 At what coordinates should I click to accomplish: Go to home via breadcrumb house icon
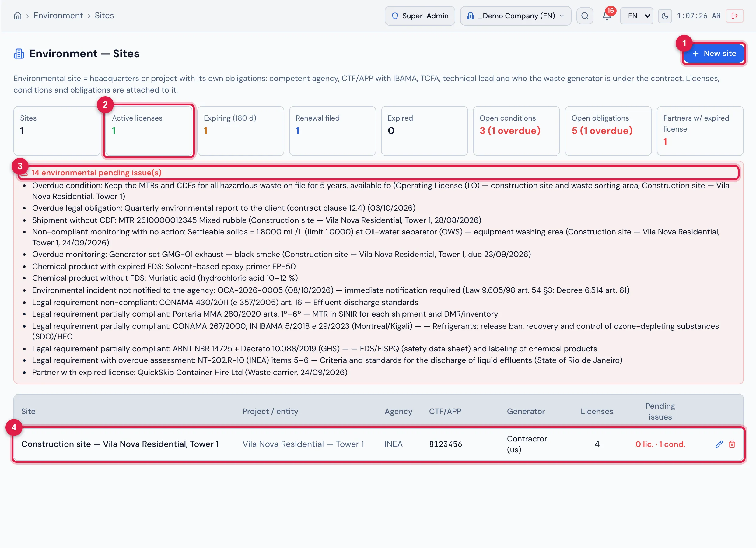(x=18, y=16)
